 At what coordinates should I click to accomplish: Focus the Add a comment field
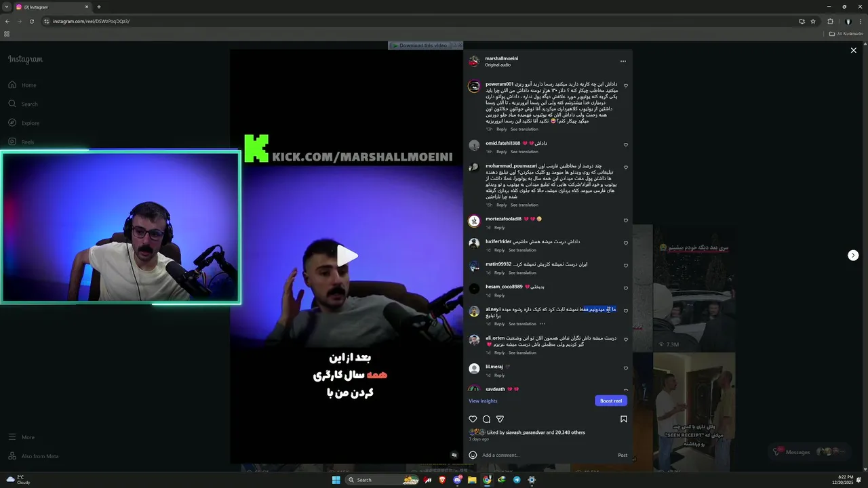547,455
